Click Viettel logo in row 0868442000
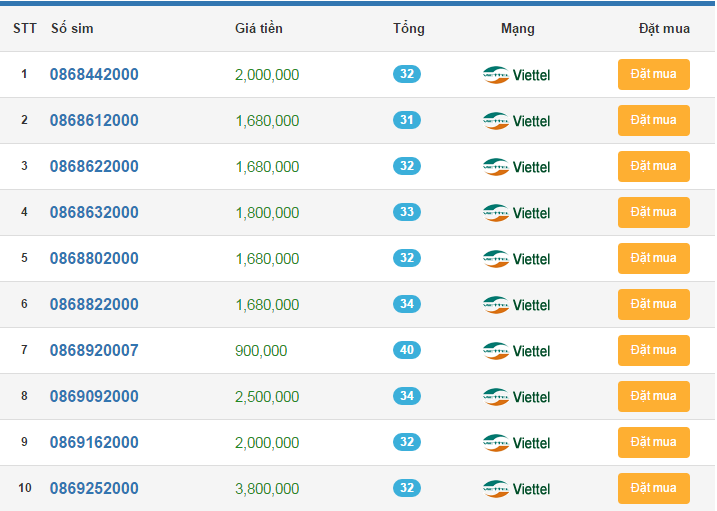 (516, 75)
